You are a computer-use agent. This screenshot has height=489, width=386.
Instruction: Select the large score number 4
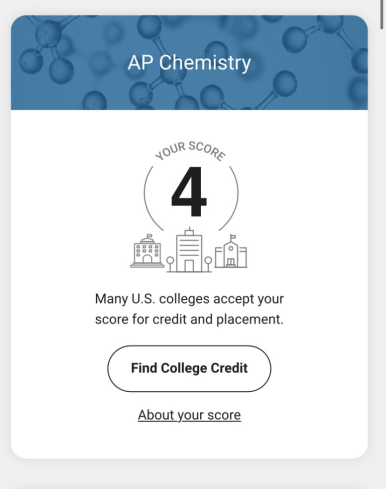pyautogui.click(x=189, y=191)
